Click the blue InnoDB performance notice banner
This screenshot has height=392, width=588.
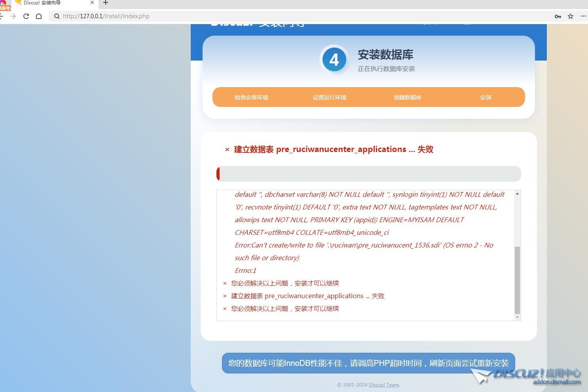[368, 363]
